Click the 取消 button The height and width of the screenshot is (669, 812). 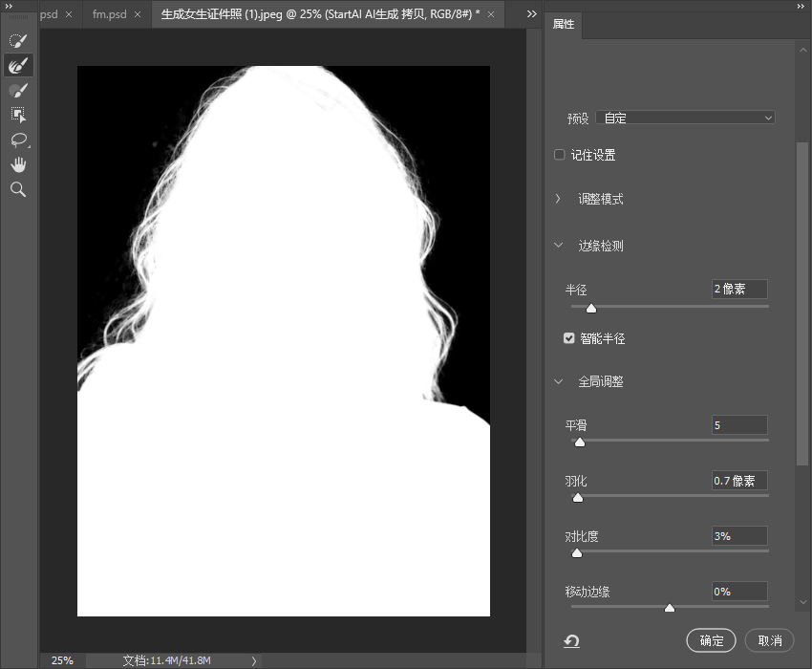(770, 640)
